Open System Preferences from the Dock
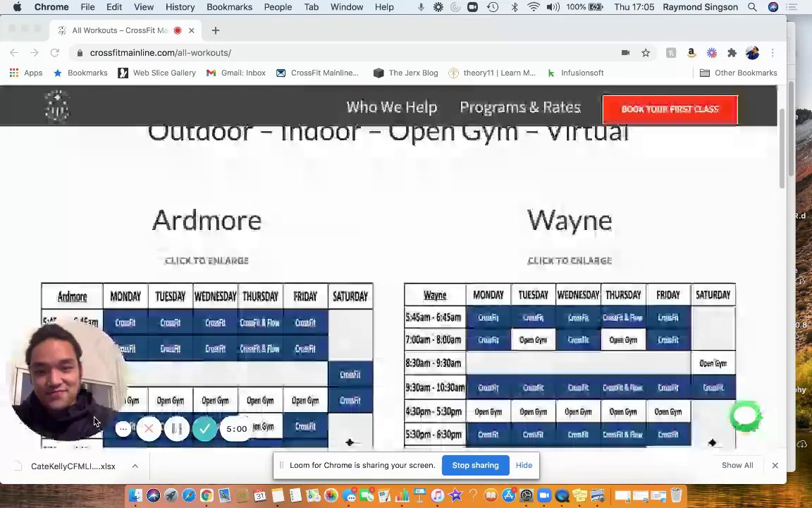Viewport: 812px width, 508px height. coord(527,495)
